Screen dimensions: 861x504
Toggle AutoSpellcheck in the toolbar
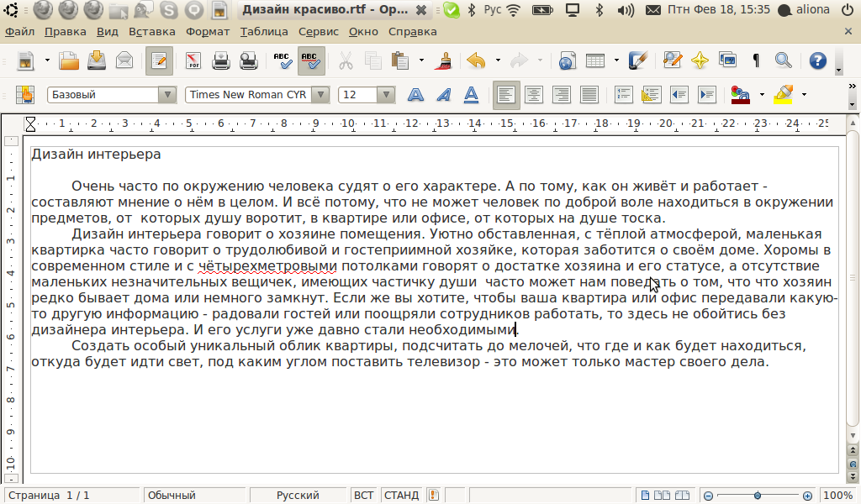[x=310, y=60]
